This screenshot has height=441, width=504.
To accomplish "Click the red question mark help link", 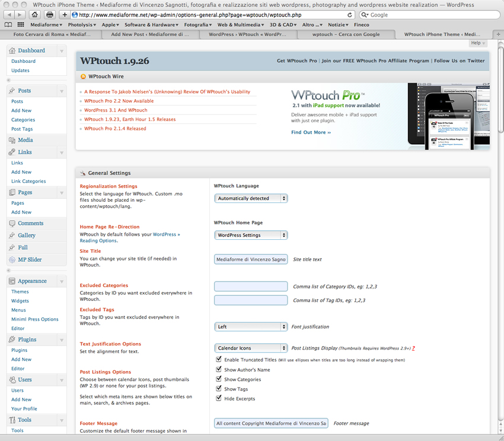I will coord(413,348).
